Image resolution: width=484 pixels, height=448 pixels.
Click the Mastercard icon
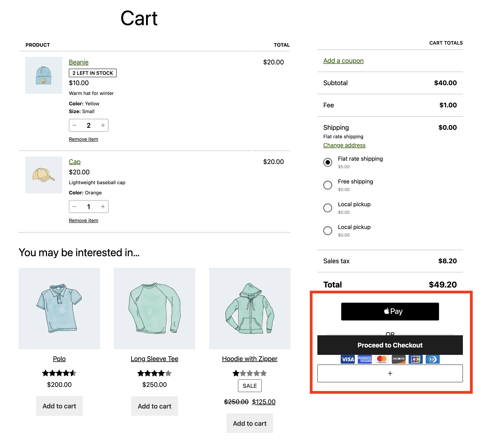[x=382, y=359]
